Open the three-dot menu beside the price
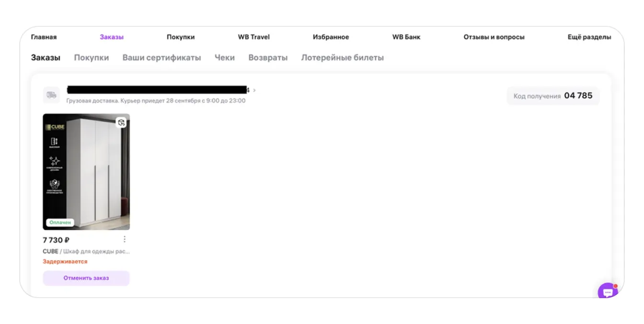The width and height of the screenshot is (644, 324). (125, 239)
